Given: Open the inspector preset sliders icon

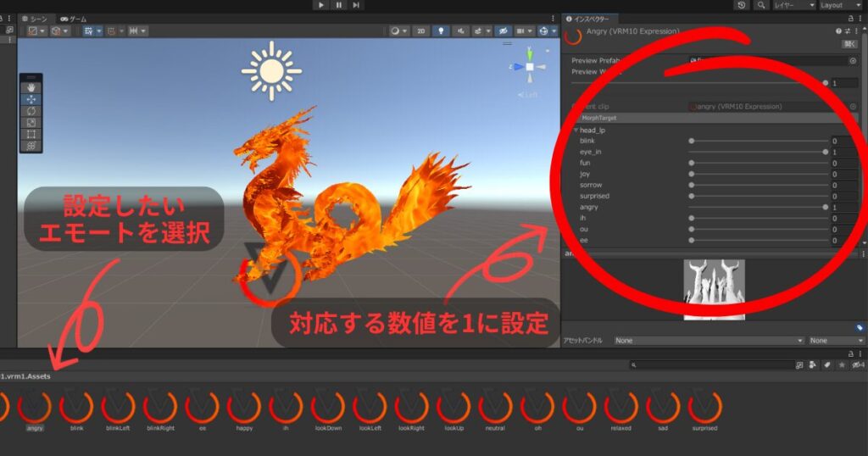Looking at the screenshot, I should 848,31.
